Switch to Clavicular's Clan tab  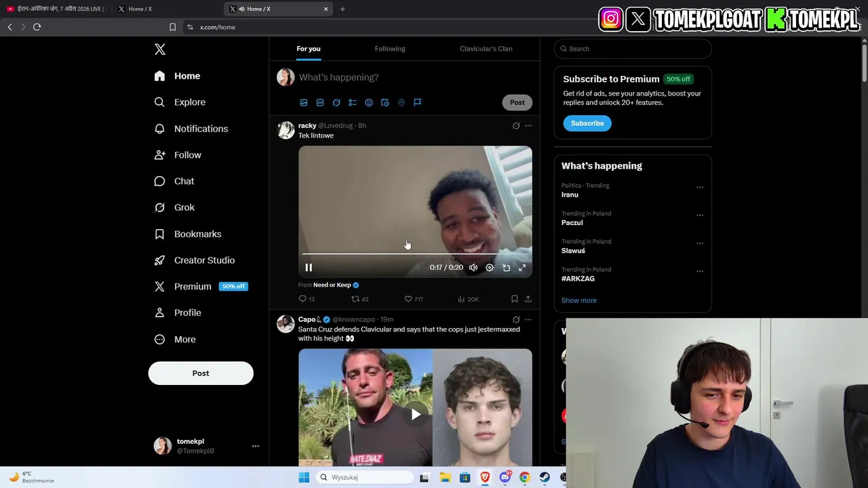pyautogui.click(x=486, y=49)
